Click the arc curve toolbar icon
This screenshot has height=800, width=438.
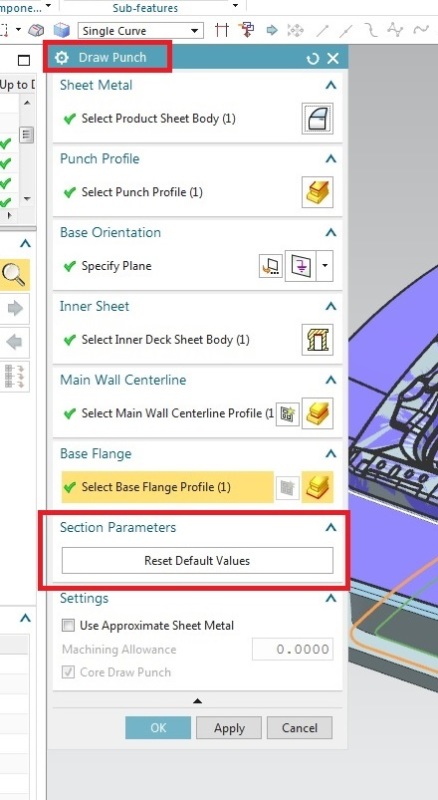(371, 30)
